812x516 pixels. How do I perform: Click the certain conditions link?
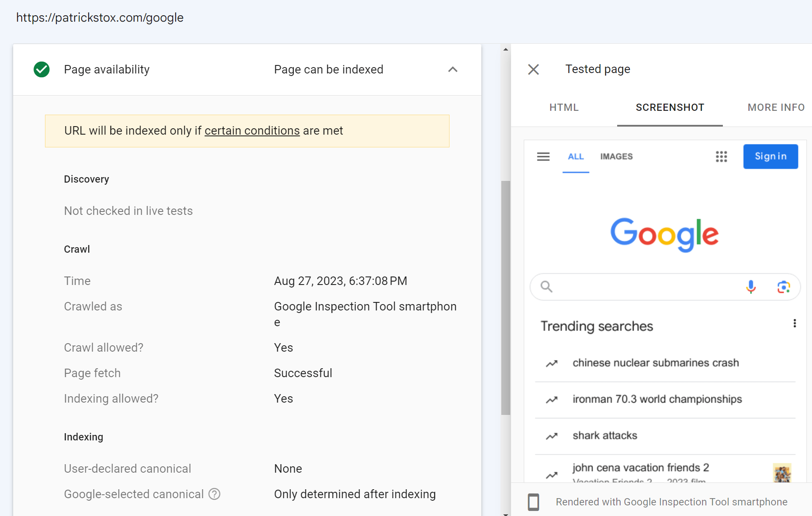[x=252, y=130]
